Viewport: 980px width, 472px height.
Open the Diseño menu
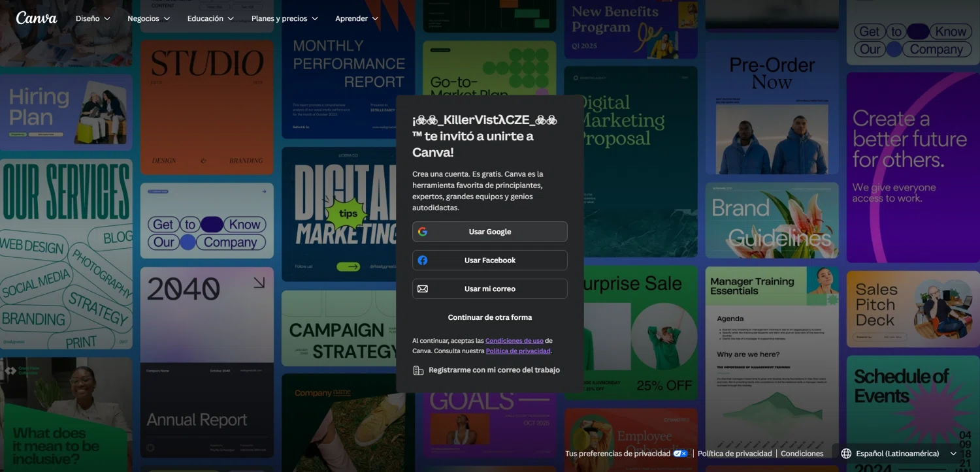93,18
